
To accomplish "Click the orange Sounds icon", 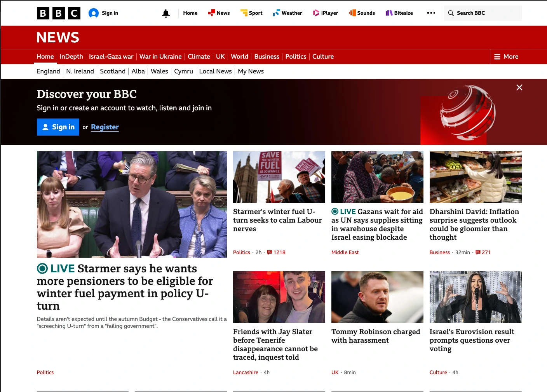I will [352, 13].
